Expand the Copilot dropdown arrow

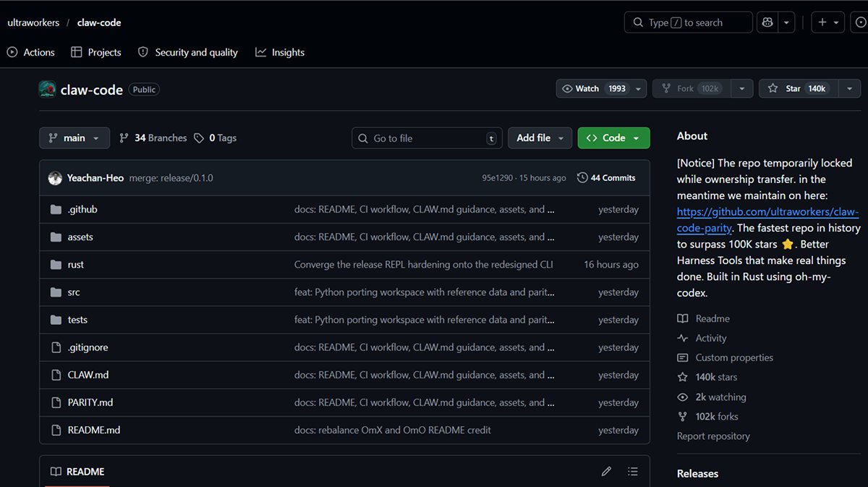[787, 22]
